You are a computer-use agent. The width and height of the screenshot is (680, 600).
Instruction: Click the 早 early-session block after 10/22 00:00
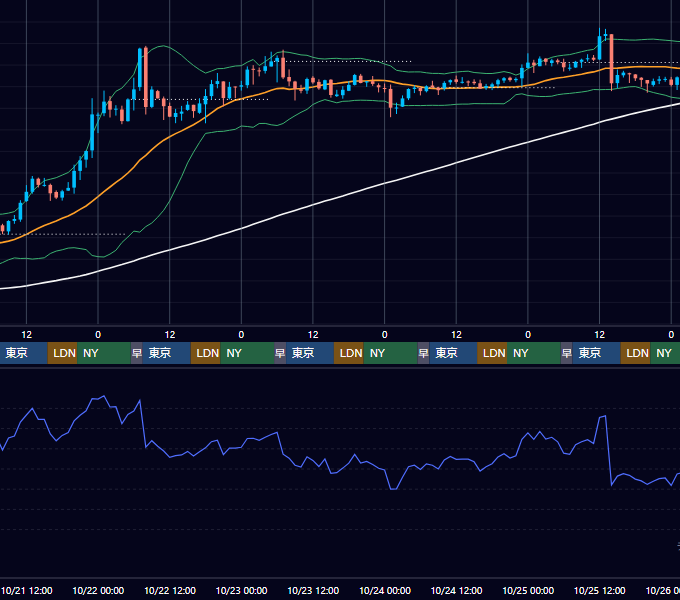pyautogui.click(x=137, y=353)
